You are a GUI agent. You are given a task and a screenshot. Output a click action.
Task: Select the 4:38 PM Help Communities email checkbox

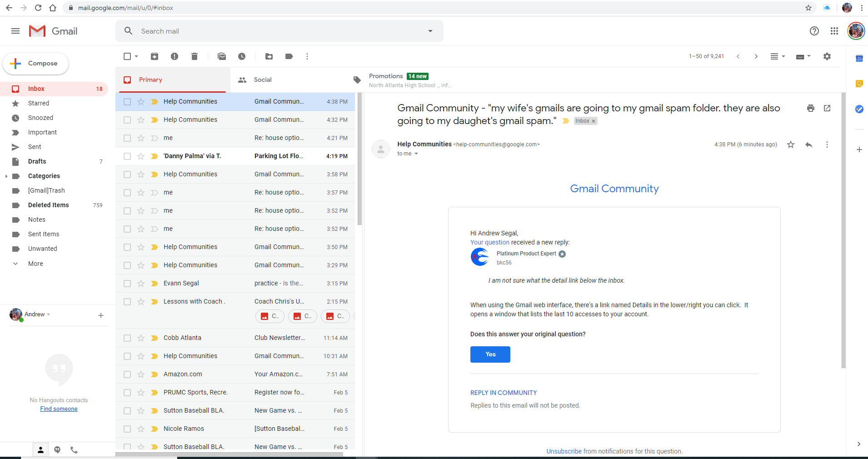pos(127,102)
